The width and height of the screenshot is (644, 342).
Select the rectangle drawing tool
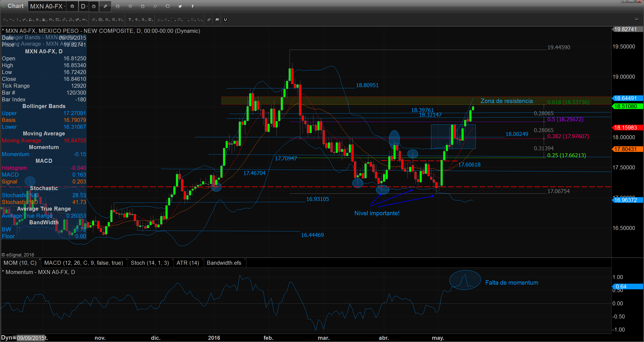point(57,20)
